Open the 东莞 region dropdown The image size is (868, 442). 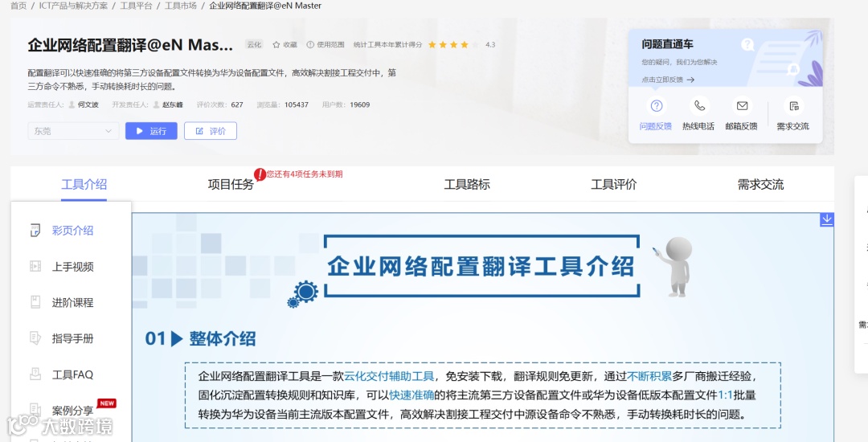pos(73,131)
